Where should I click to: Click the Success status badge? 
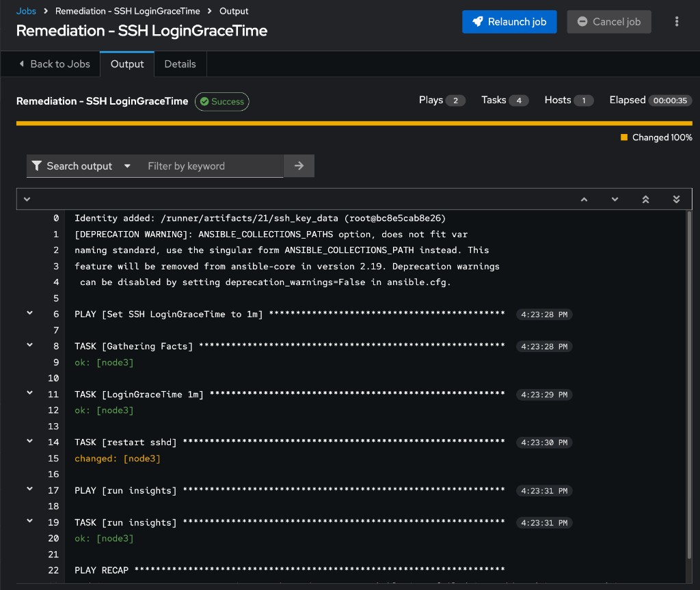222,101
